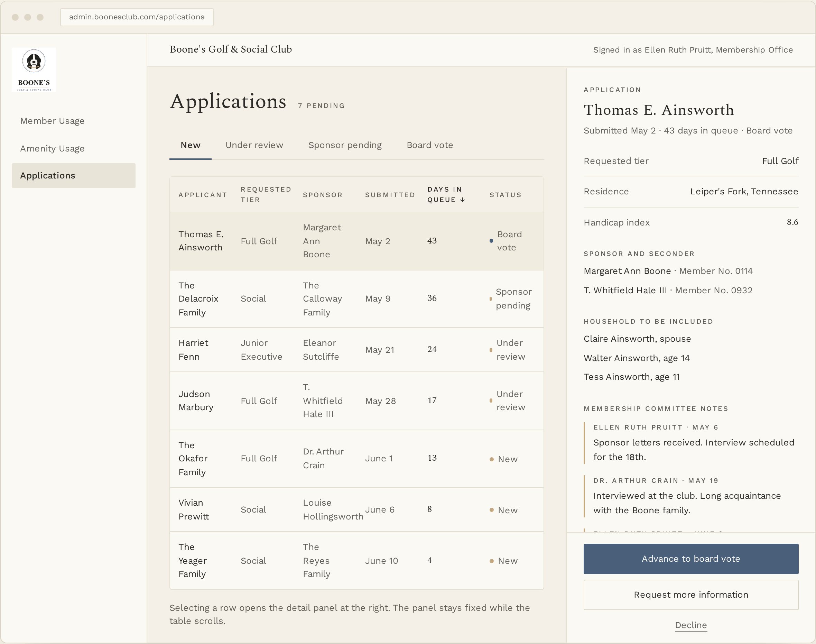The image size is (816, 644).
Task: Click Junior Executive tier cell
Action: [262, 350]
